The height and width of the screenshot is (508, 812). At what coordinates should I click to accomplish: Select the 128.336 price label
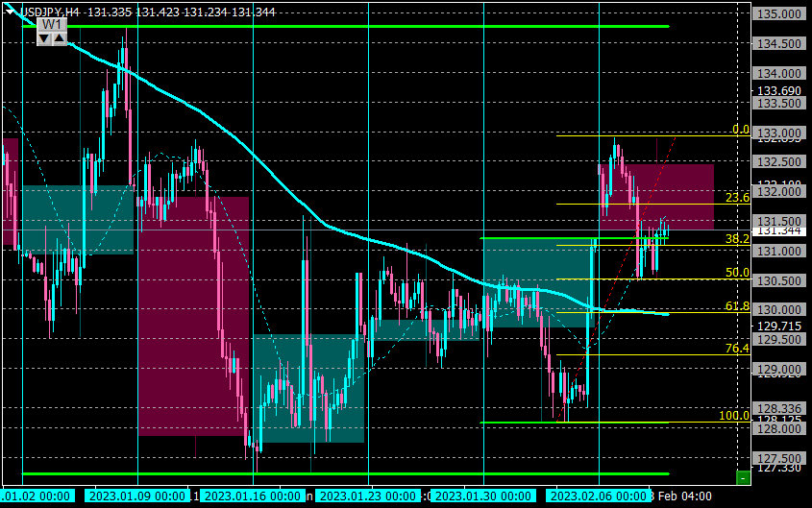click(x=779, y=409)
